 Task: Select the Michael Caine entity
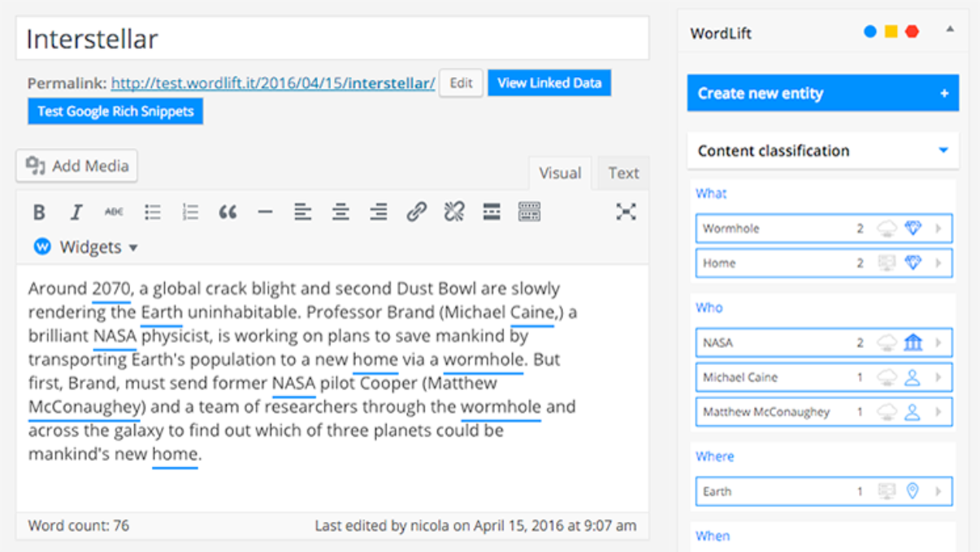pos(823,377)
